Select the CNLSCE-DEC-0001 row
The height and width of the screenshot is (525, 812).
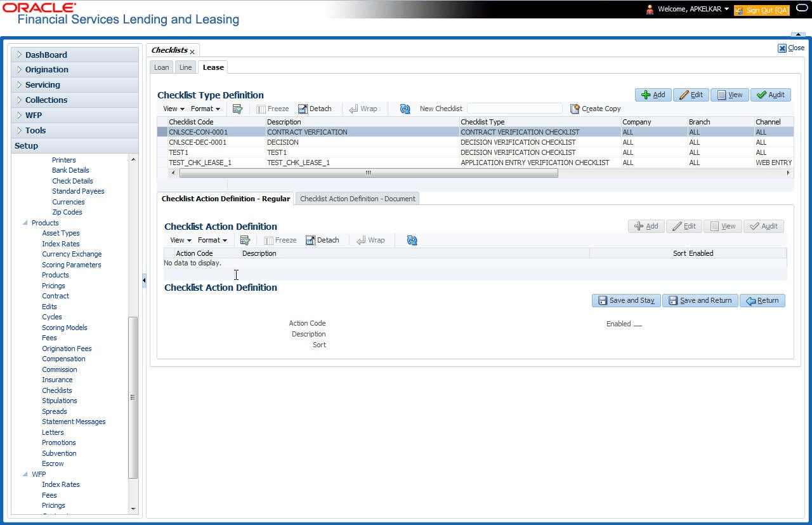tap(476, 142)
